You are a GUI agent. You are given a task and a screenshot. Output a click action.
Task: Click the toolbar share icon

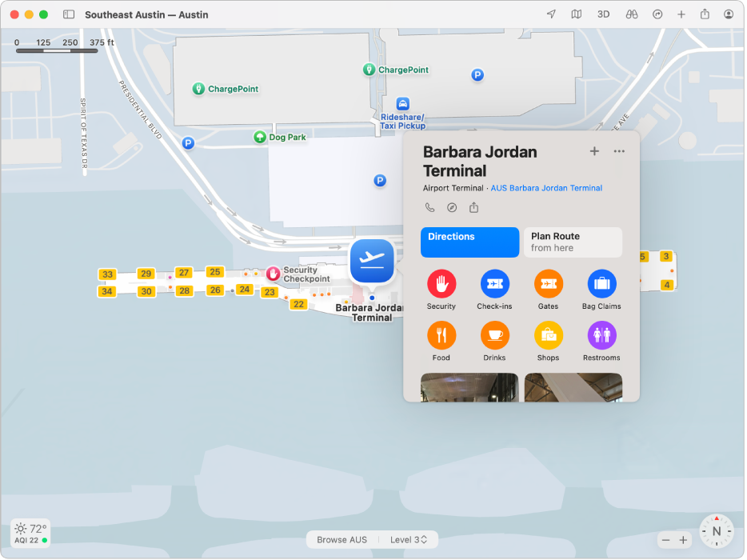tap(705, 14)
